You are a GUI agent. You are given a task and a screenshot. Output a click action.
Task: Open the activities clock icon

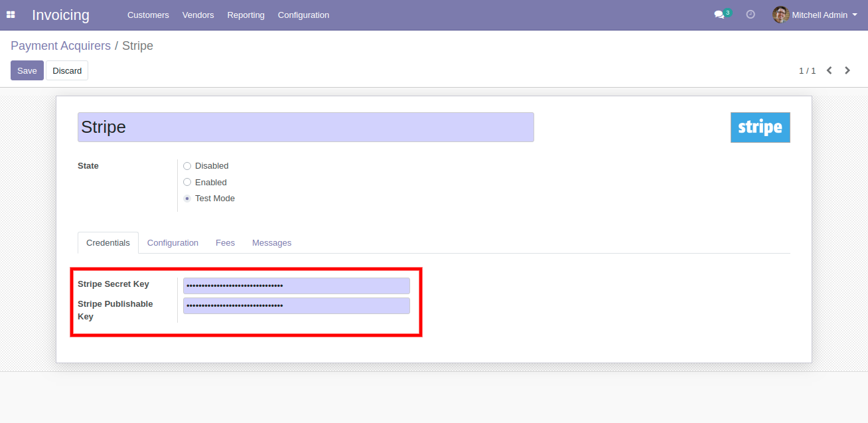pos(751,15)
